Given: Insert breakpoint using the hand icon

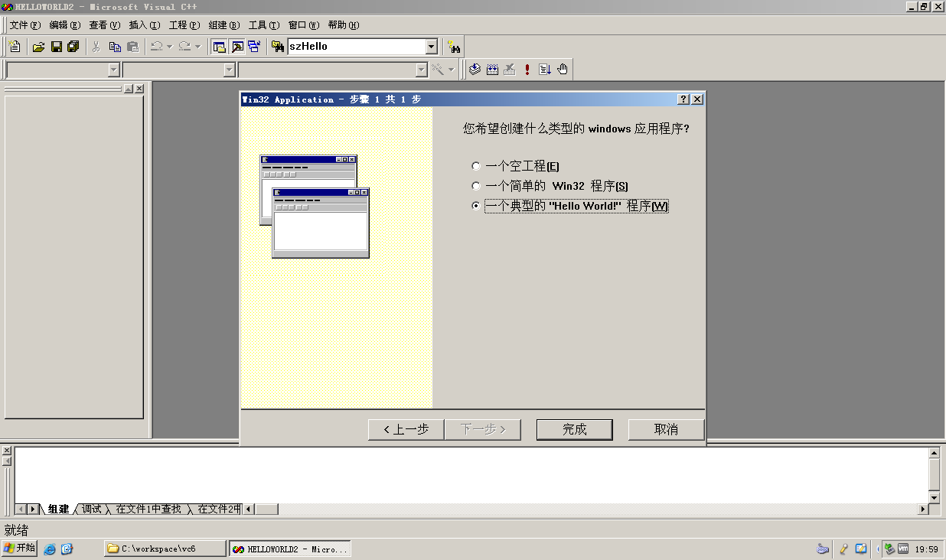Looking at the screenshot, I should tap(563, 70).
